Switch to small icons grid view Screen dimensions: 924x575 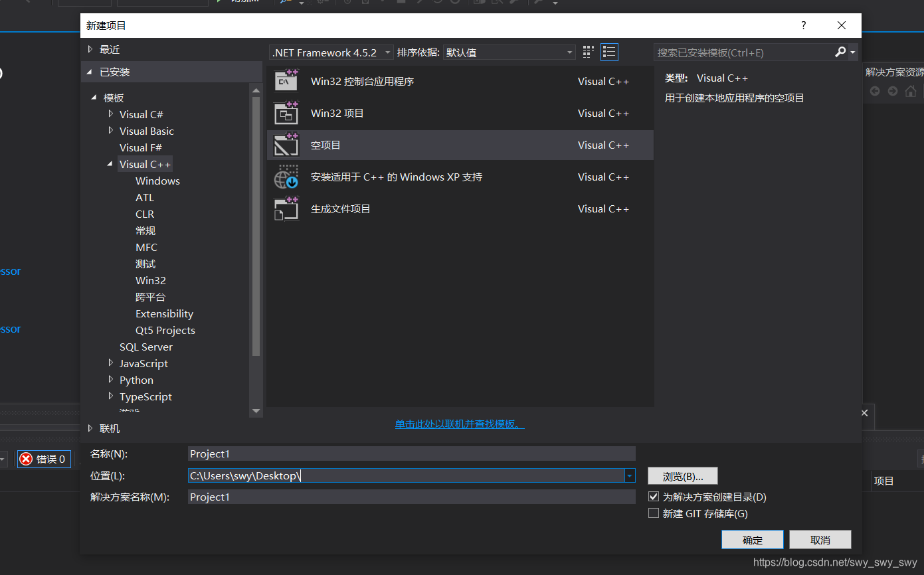[588, 52]
